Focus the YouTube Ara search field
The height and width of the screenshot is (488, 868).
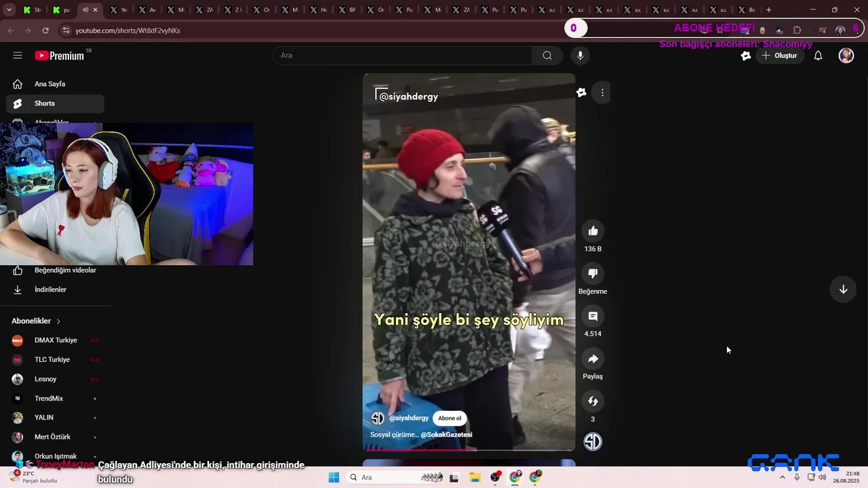(x=403, y=56)
